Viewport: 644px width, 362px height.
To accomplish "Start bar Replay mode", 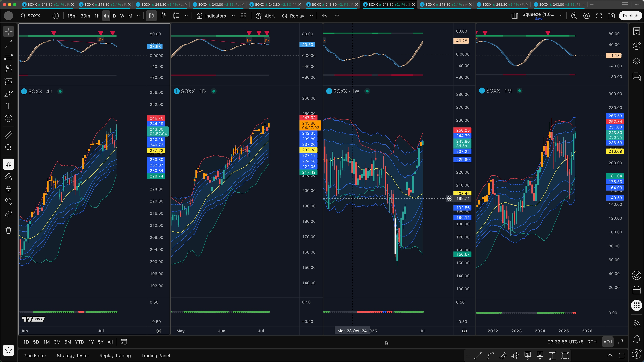I will click(x=293, y=16).
